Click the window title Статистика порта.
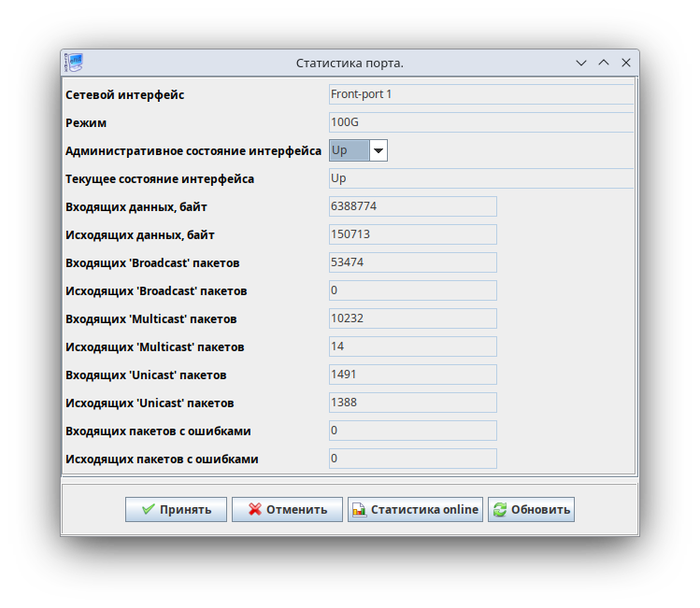Screen dimensions: 700x608 coord(350,64)
